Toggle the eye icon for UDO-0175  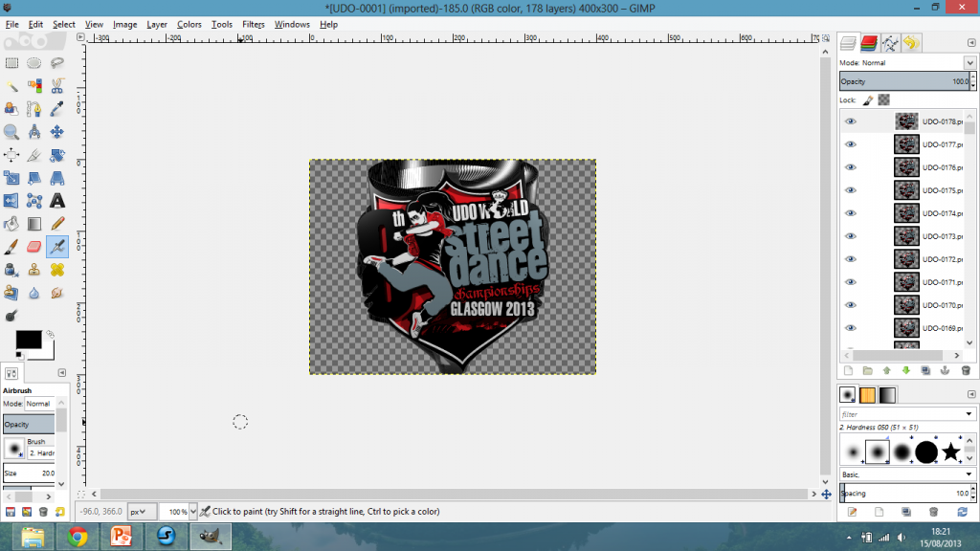pyautogui.click(x=851, y=190)
